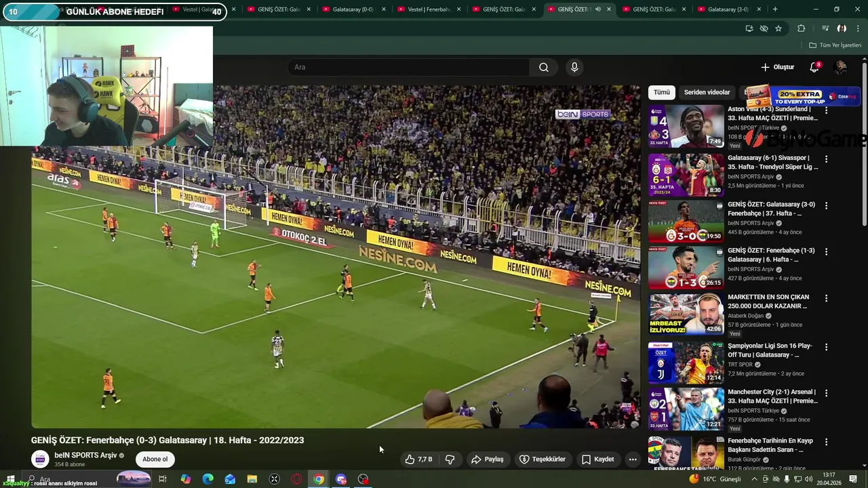Open the Windows Start menu
This screenshot has width=868, height=488.
coord(10,479)
